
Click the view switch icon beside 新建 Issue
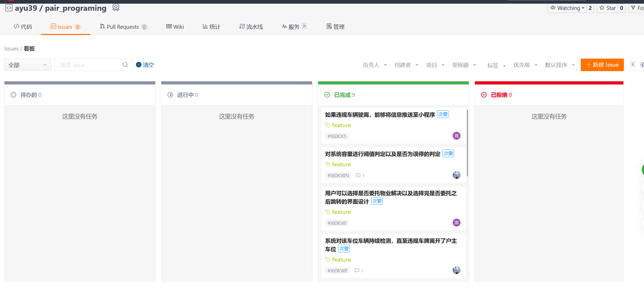click(633, 64)
